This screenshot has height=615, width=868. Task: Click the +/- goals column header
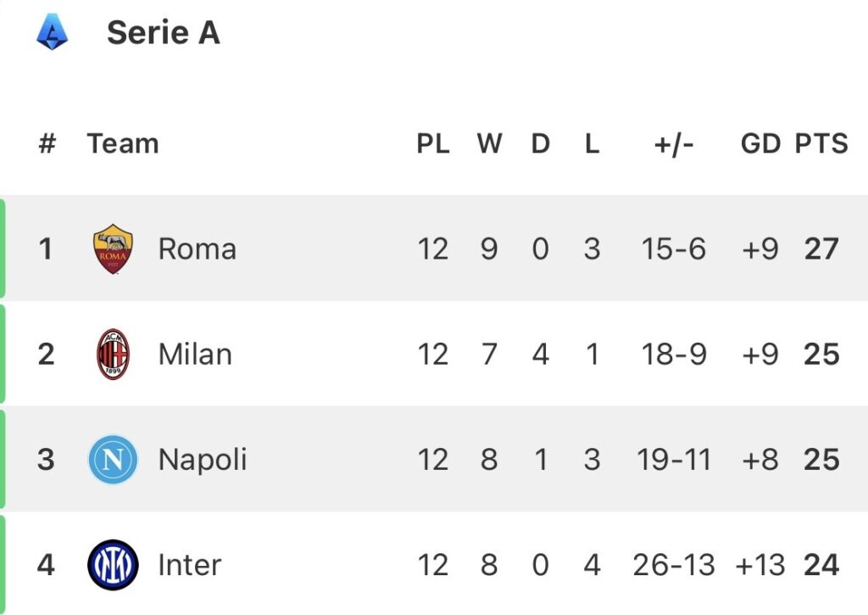[674, 144]
